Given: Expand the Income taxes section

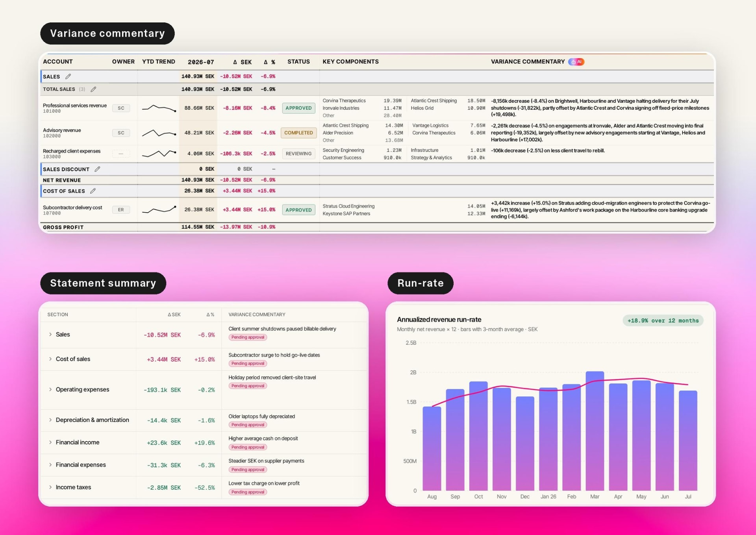Looking at the screenshot, I should 50,487.
